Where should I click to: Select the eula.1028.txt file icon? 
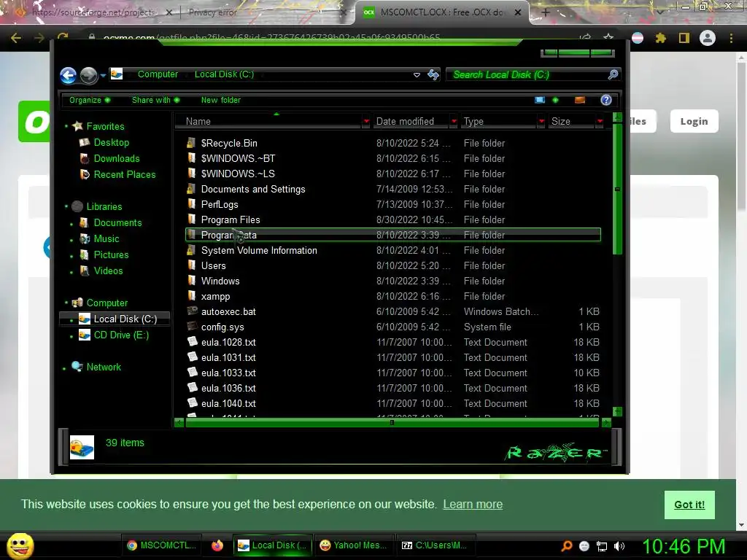[192, 341]
